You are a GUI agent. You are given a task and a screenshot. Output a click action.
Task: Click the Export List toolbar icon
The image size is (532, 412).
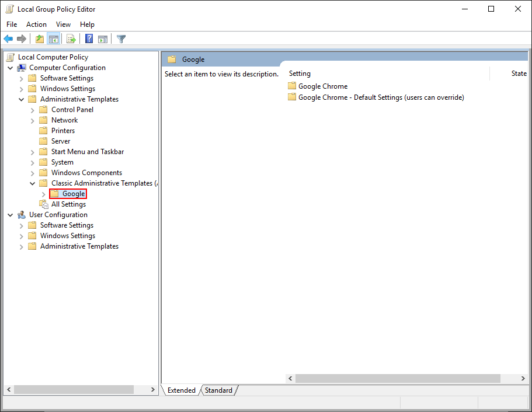[x=71, y=39]
